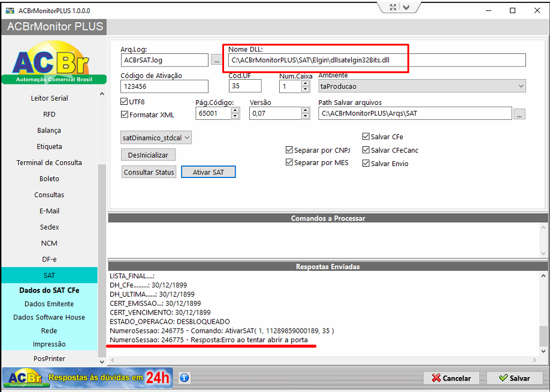
Task: Open the Balança section
Action: point(50,131)
